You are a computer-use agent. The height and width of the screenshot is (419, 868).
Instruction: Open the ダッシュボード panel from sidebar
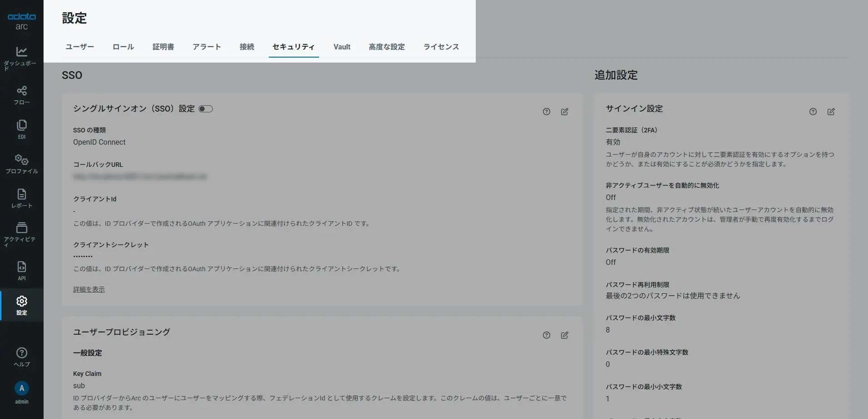pos(21,57)
